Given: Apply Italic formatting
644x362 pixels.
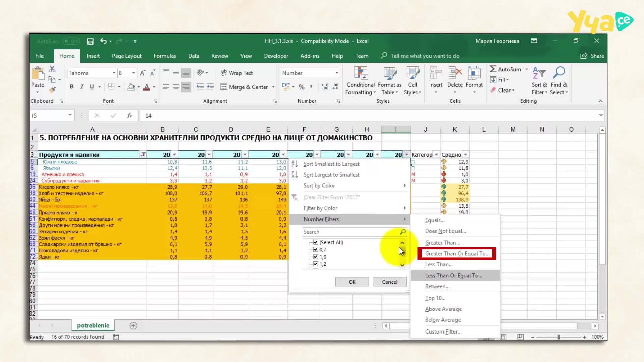Looking at the screenshot, I should (82, 87).
